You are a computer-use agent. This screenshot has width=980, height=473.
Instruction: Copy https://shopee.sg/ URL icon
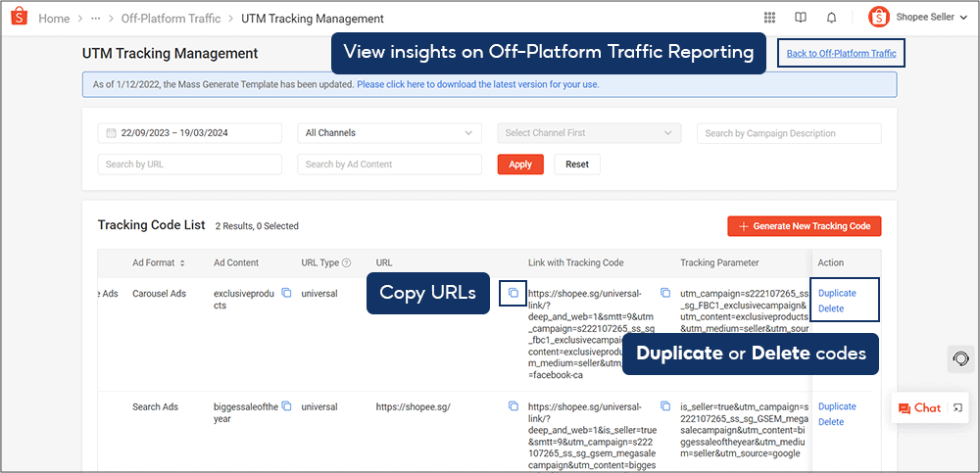[x=514, y=406]
